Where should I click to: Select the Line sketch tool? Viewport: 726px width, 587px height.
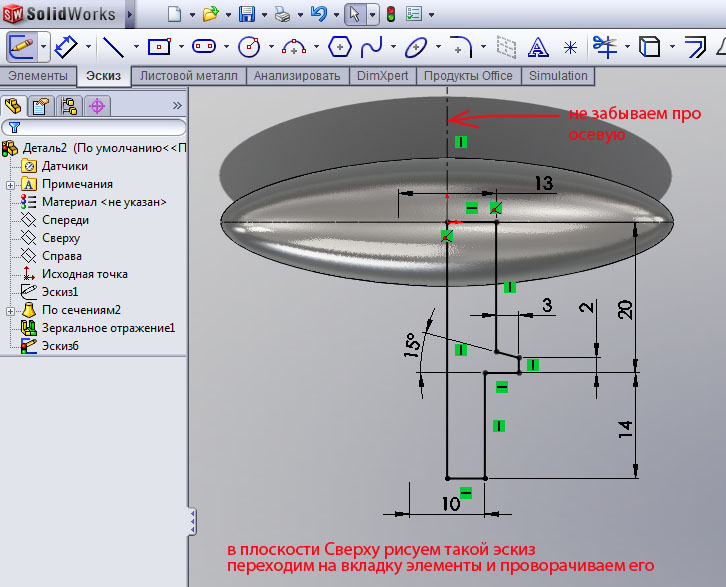114,46
